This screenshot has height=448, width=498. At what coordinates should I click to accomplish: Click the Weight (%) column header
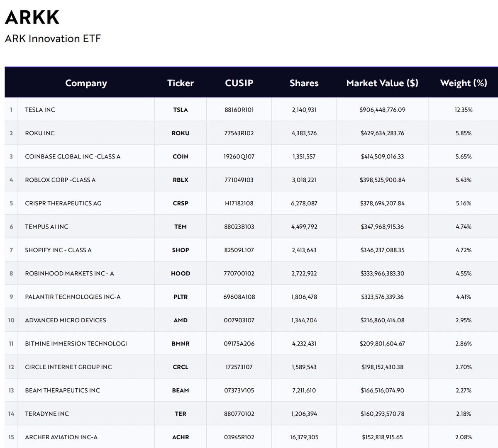tap(464, 83)
